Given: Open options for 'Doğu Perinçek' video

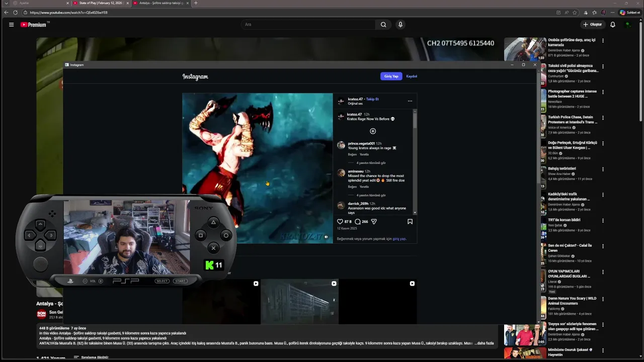Looking at the screenshot, I should click(603, 143).
